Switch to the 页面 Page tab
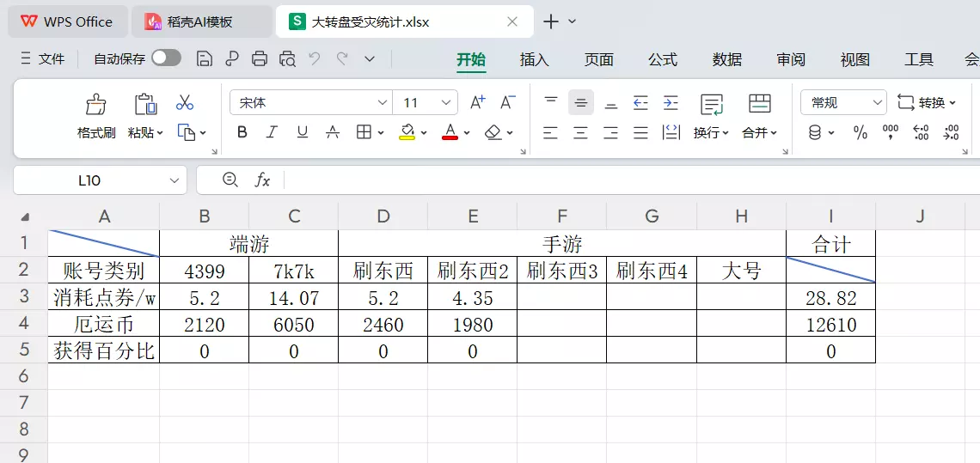This screenshot has height=463, width=980. pyautogui.click(x=599, y=59)
